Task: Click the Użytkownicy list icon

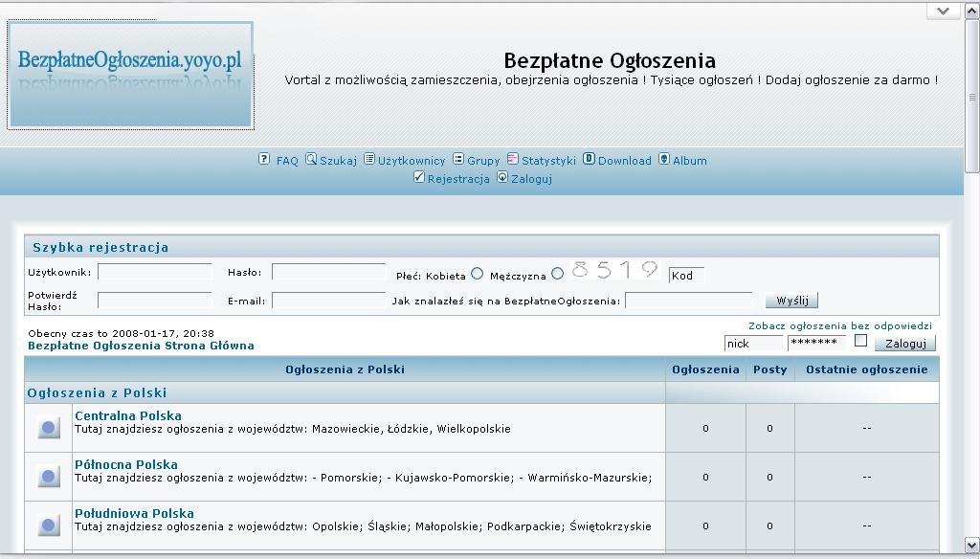Action: coord(369,159)
